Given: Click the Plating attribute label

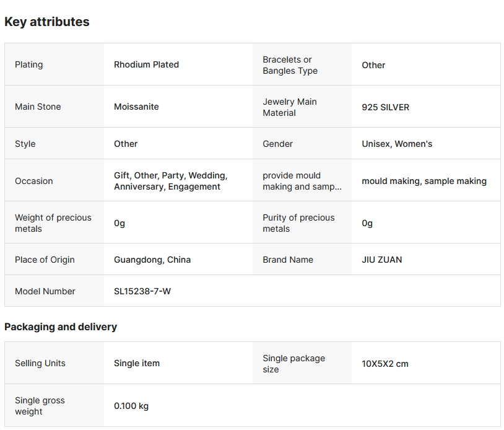Looking at the screenshot, I should pyautogui.click(x=29, y=64).
